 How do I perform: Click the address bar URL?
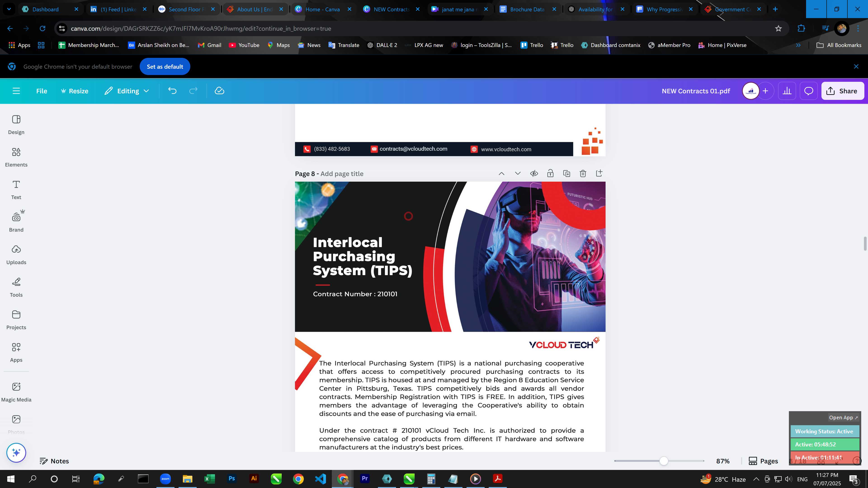(x=201, y=29)
